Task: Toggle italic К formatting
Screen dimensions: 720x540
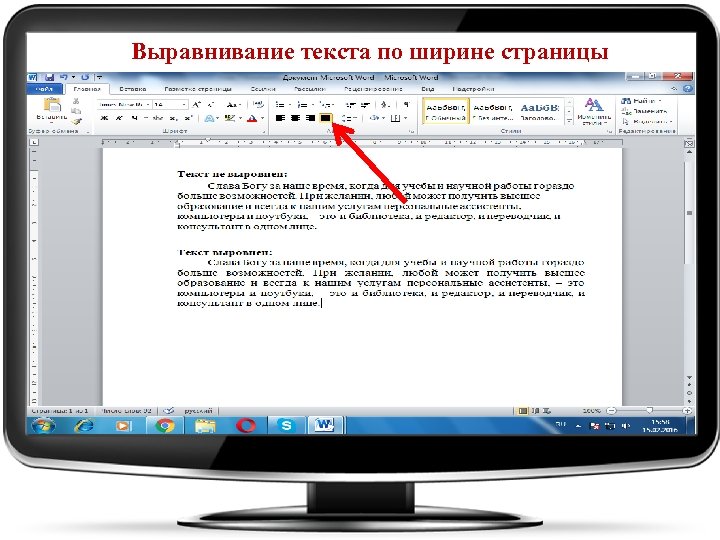Action: 119,118
